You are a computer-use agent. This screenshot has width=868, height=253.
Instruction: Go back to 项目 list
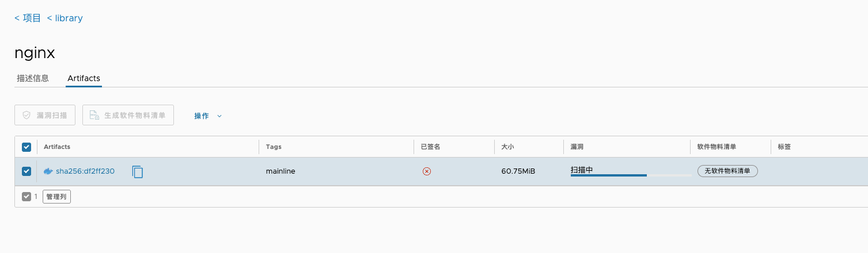coord(28,18)
